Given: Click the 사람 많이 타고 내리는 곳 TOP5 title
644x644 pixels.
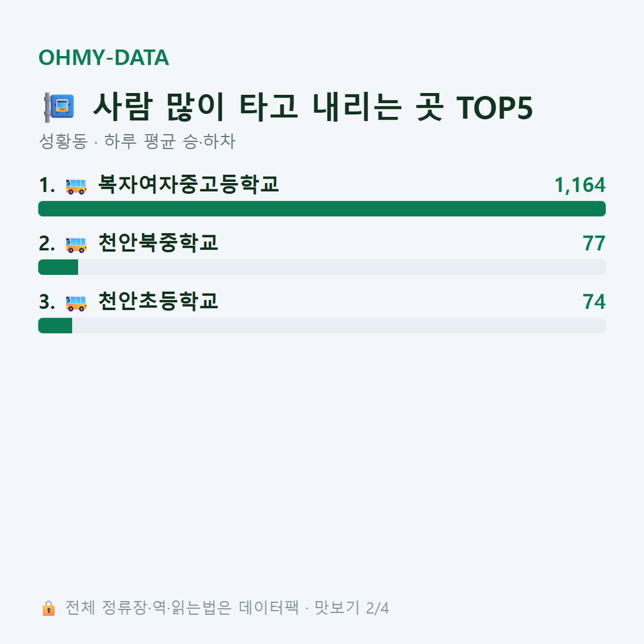Looking at the screenshot, I should 313,107.
